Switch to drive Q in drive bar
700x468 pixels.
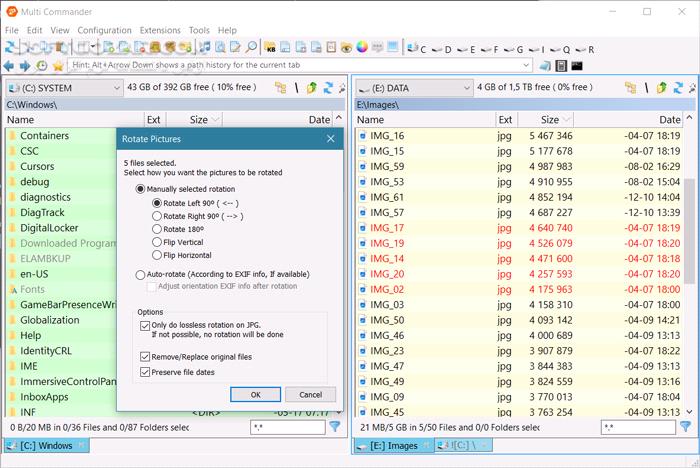[561, 49]
